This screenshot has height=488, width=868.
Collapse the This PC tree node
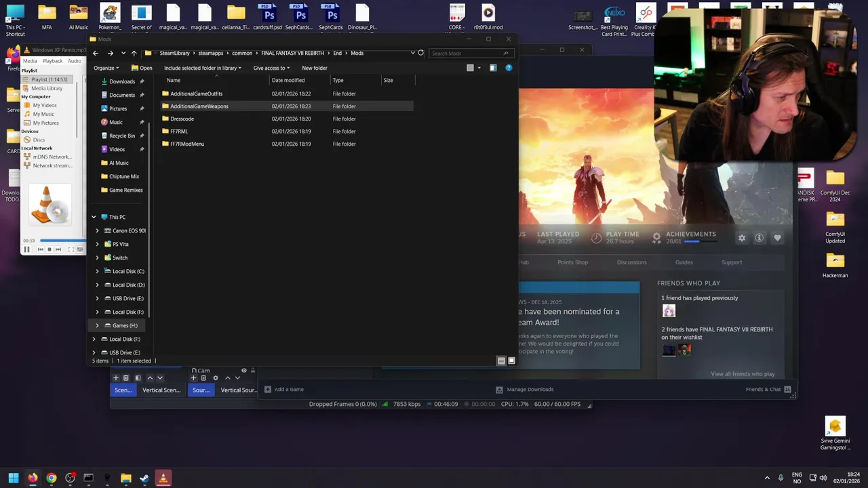(x=94, y=217)
